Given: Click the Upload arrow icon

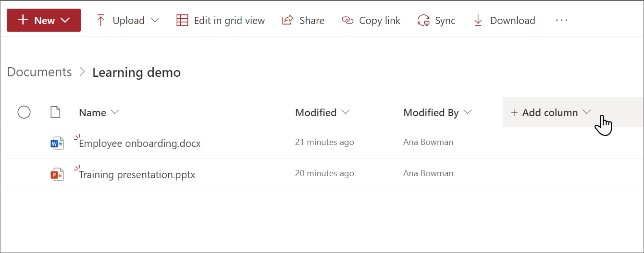Looking at the screenshot, I should tap(100, 20).
